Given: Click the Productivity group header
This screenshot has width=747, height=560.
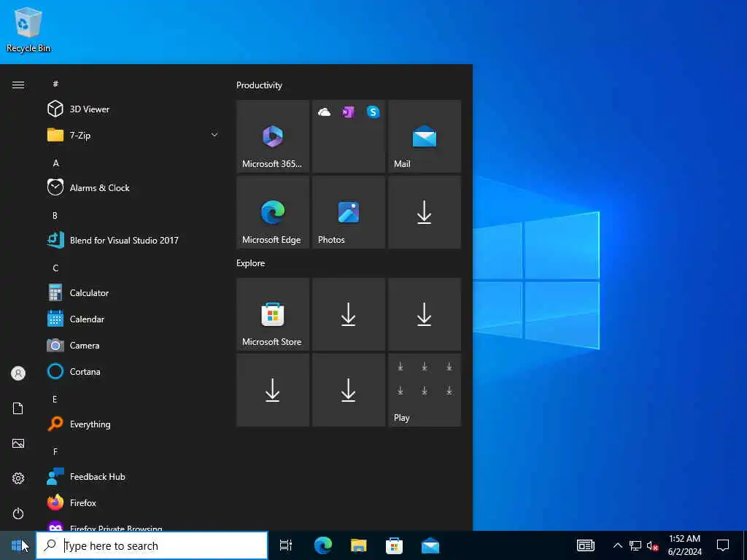Looking at the screenshot, I should pos(259,85).
